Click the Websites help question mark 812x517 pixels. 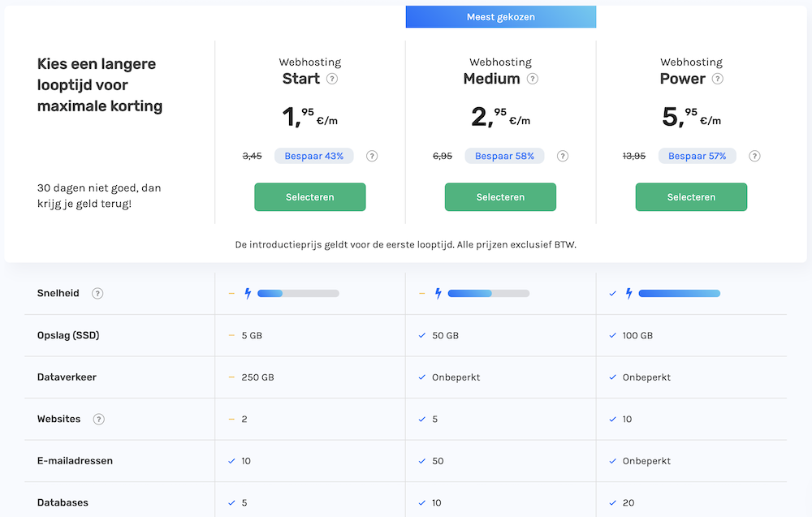coord(99,420)
